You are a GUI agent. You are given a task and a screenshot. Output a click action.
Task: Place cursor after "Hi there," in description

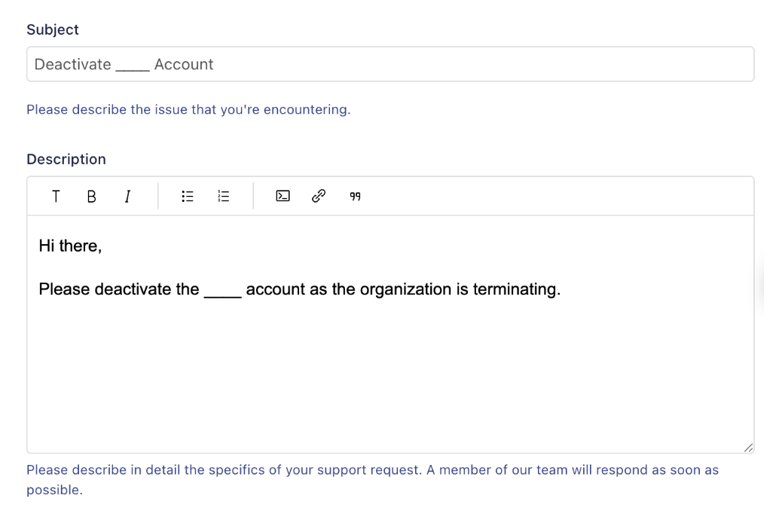[102, 246]
